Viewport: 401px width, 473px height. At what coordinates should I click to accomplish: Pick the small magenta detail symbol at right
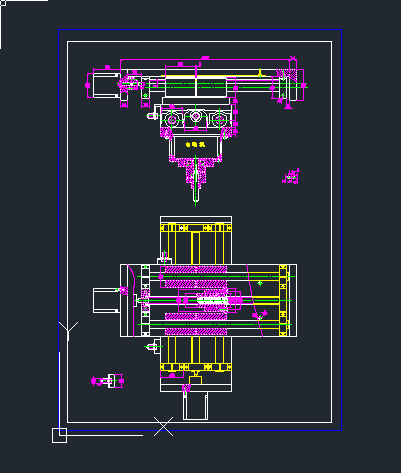[x=291, y=176]
